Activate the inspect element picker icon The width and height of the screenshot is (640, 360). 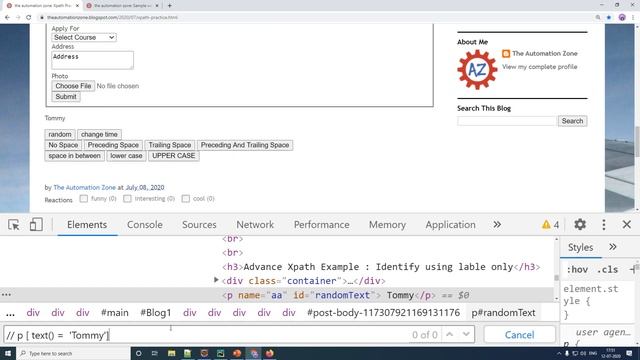tap(13, 224)
